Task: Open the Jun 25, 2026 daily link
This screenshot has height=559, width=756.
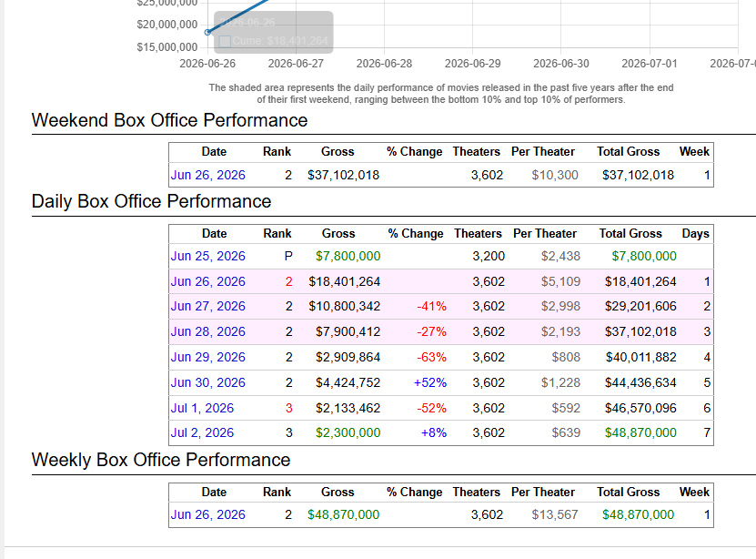Action: pyautogui.click(x=207, y=256)
